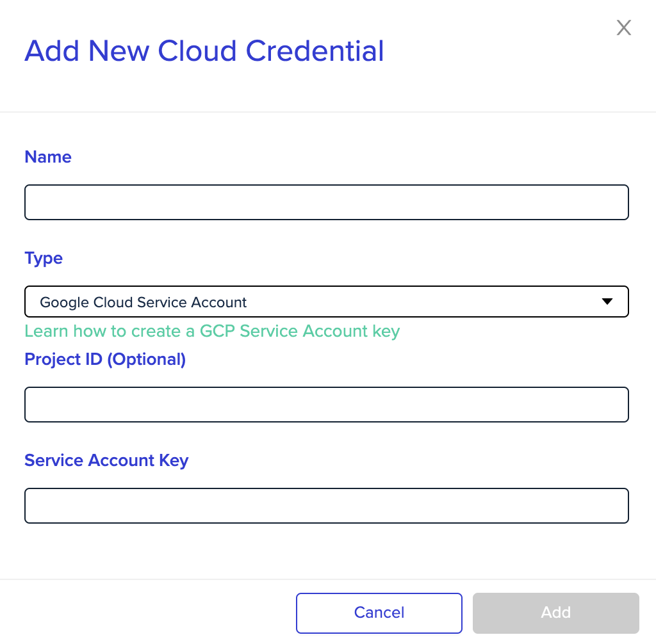Click the Add button to submit
The image size is (656, 644).
click(555, 613)
